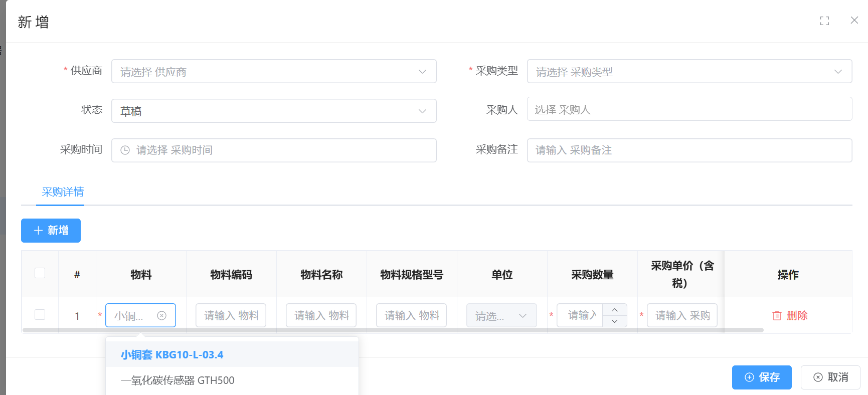Screen dimensions: 868x395
Task: Clear the 物料 field with circle-x icon
Action: point(161,315)
